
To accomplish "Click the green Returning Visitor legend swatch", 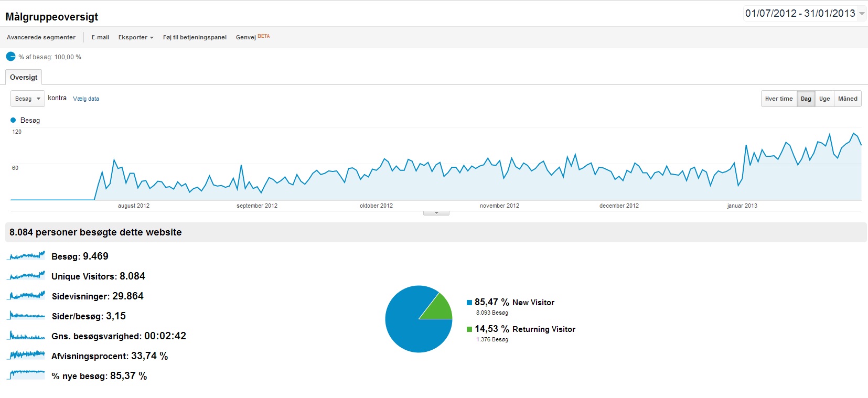I will tap(469, 329).
